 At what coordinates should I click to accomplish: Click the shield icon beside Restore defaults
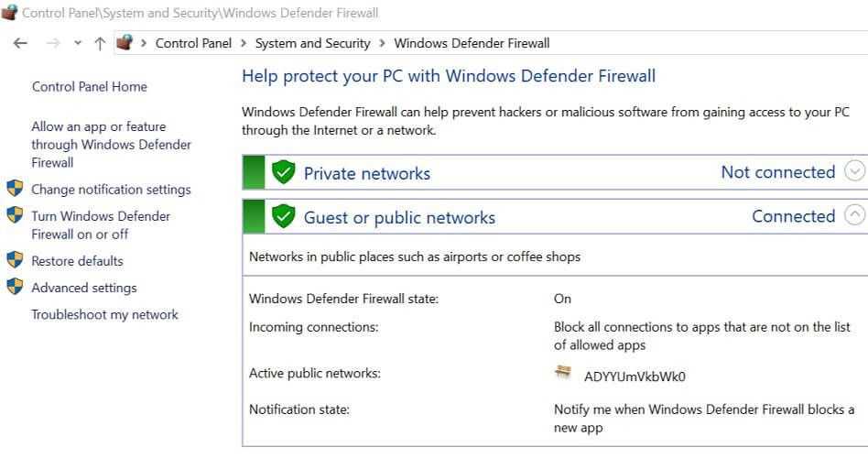pyautogui.click(x=15, y=260)
